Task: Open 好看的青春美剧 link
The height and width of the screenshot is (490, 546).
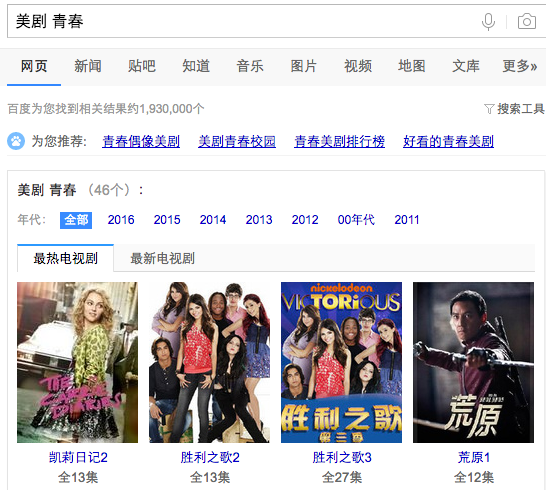Action: 448,141
